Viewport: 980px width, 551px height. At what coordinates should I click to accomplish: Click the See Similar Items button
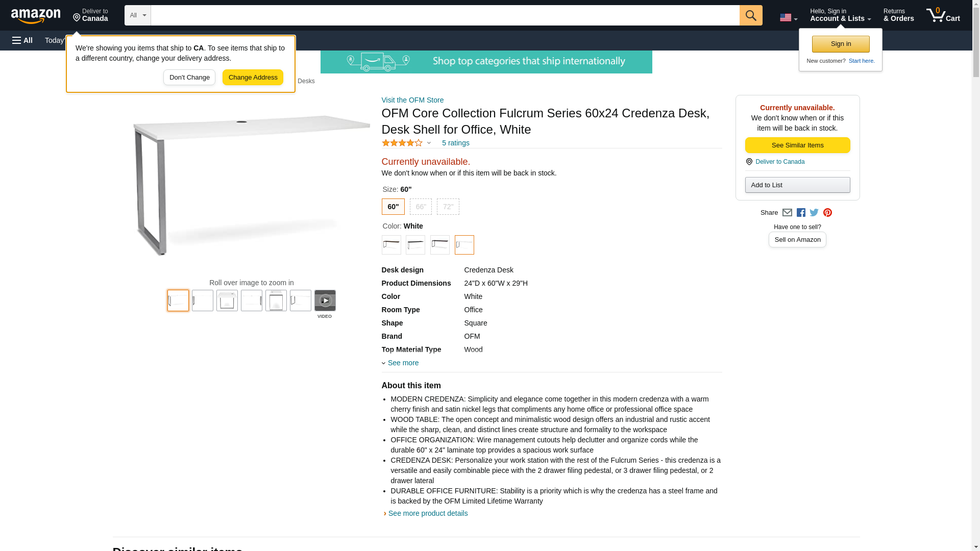coord(797,145)
